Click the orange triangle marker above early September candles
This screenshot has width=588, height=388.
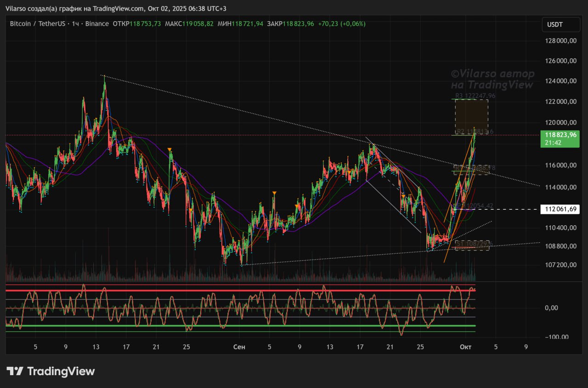coord(274,193)
